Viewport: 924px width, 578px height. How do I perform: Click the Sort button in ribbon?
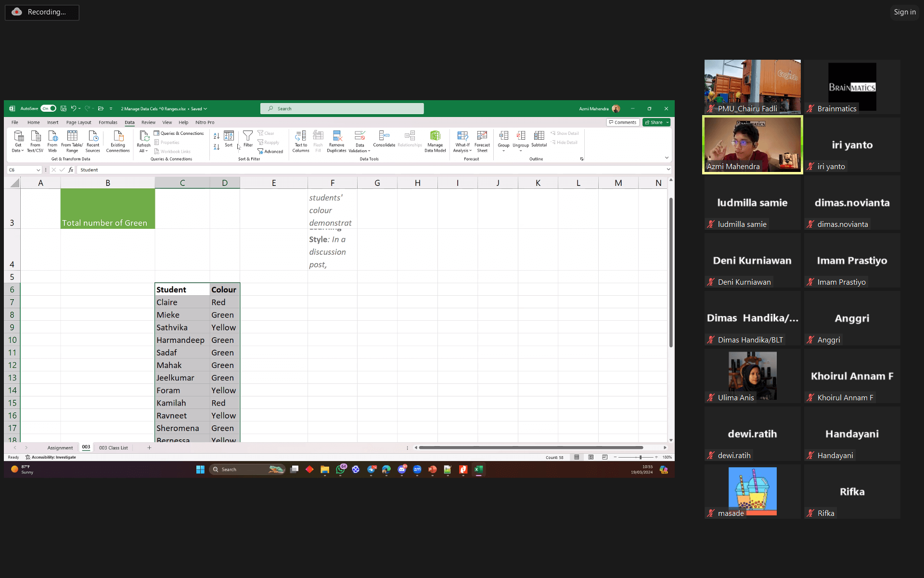tap(229, 139)
